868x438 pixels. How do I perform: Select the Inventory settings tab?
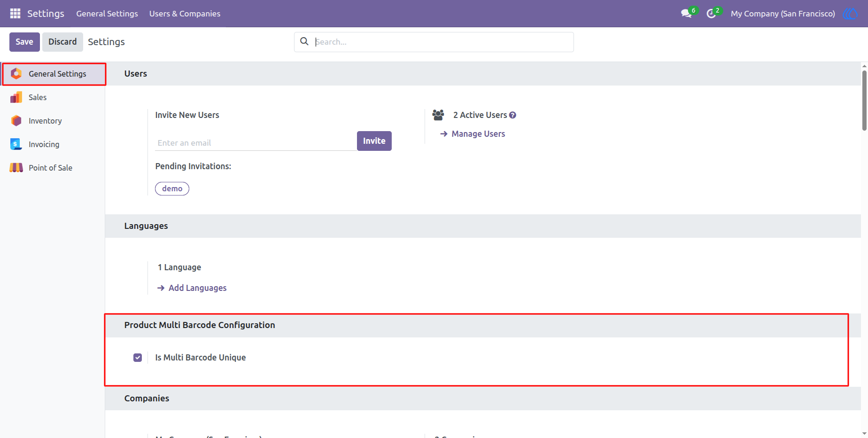pos(53,121)
